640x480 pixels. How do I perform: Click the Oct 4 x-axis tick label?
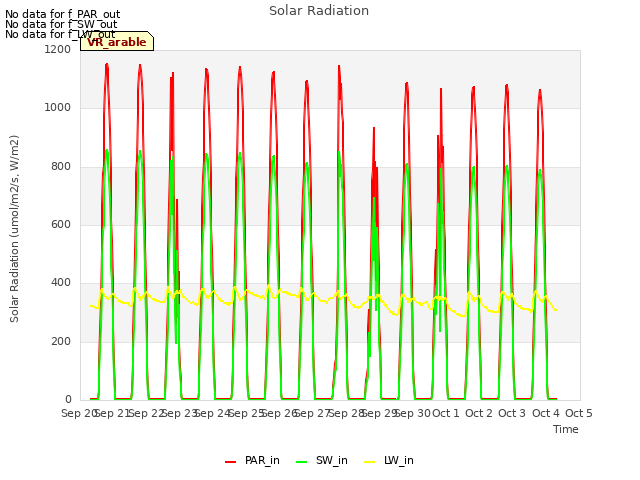pyautogui.click(x=546, y=413)
